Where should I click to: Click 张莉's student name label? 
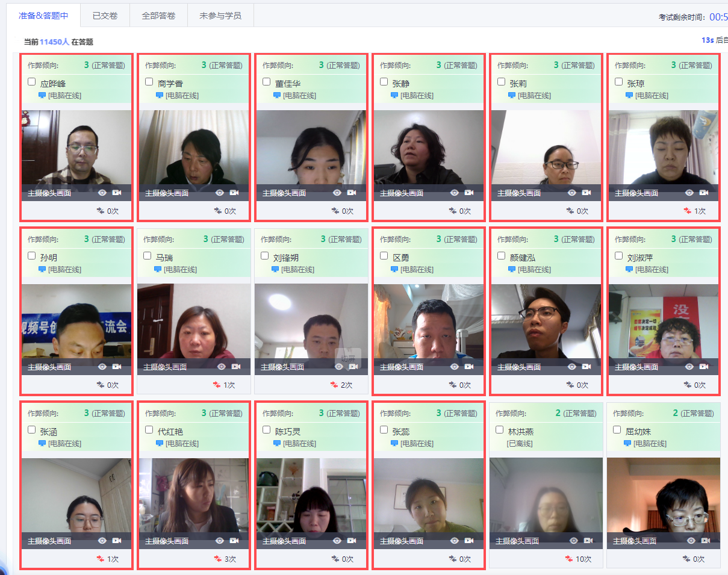pyautogui.click(x=518, y=84)
